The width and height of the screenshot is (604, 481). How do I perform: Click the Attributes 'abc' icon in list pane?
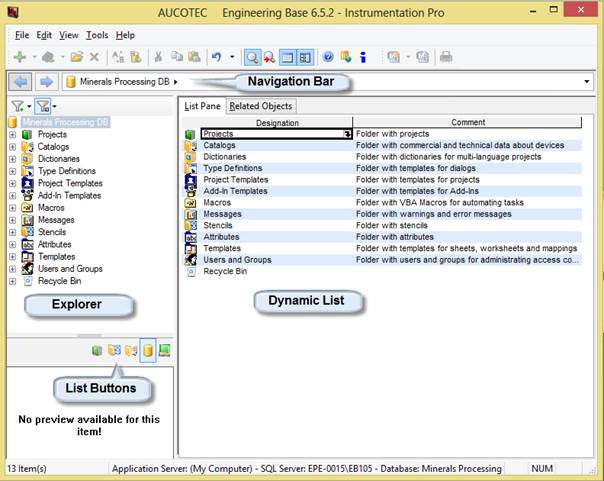click(x=191, y=237)
